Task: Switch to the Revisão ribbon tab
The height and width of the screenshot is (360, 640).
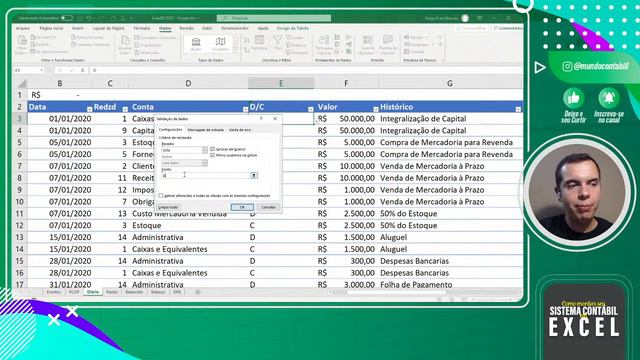Action: pyautogui.click(x=187, y=28)
